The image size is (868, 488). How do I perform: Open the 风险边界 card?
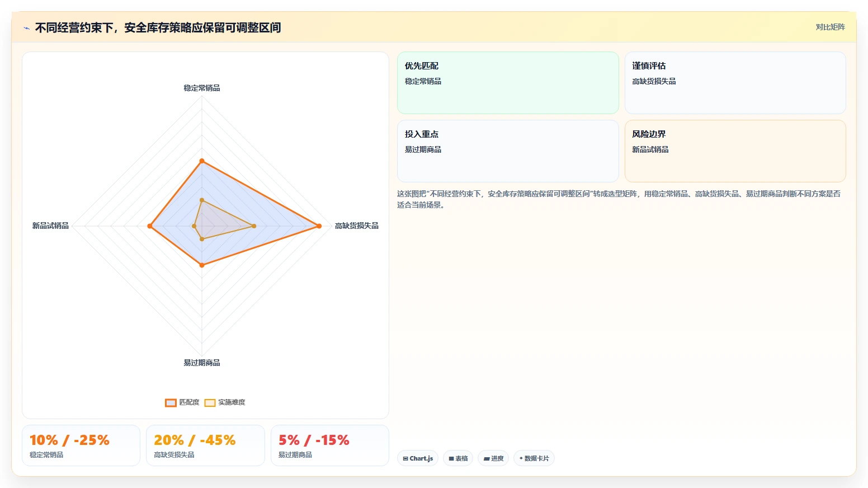pos(735,151)
